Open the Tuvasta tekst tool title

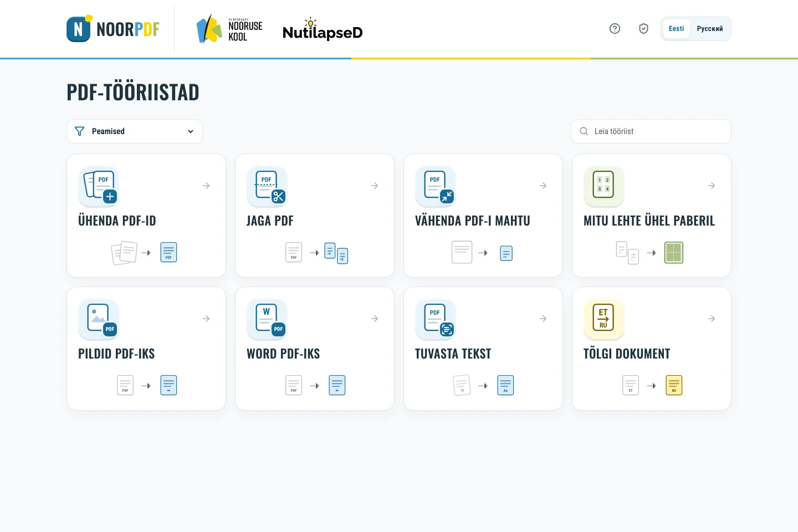pyautogui.click(x=453, y=354)
